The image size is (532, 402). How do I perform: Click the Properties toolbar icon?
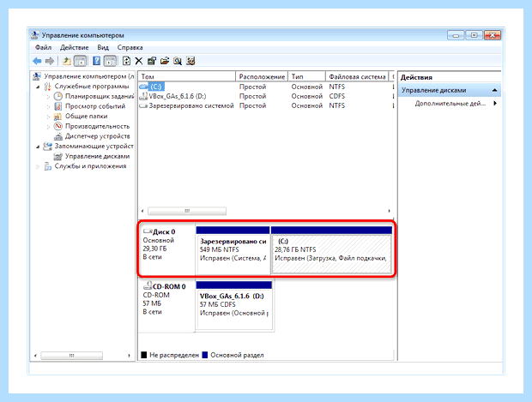(x=152, y=61)
